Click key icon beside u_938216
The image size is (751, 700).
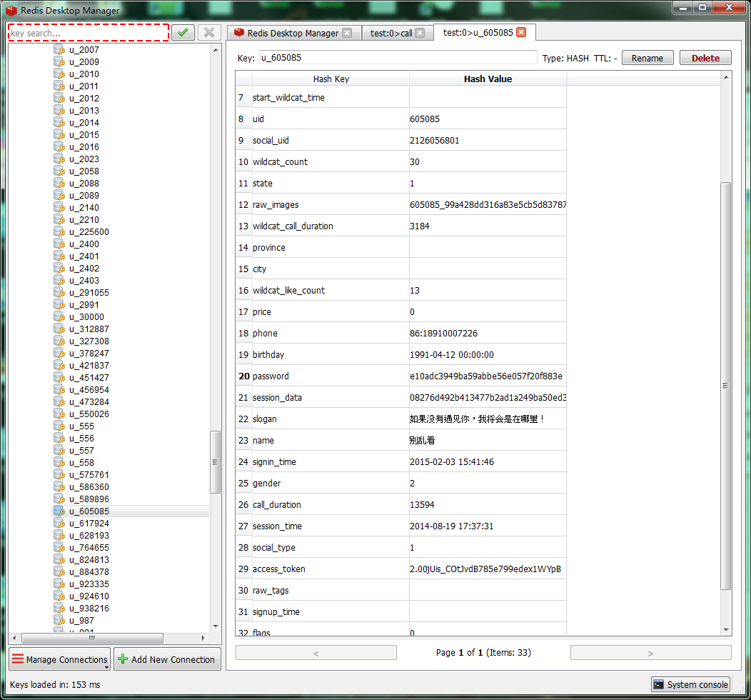[x=59, y=608]
